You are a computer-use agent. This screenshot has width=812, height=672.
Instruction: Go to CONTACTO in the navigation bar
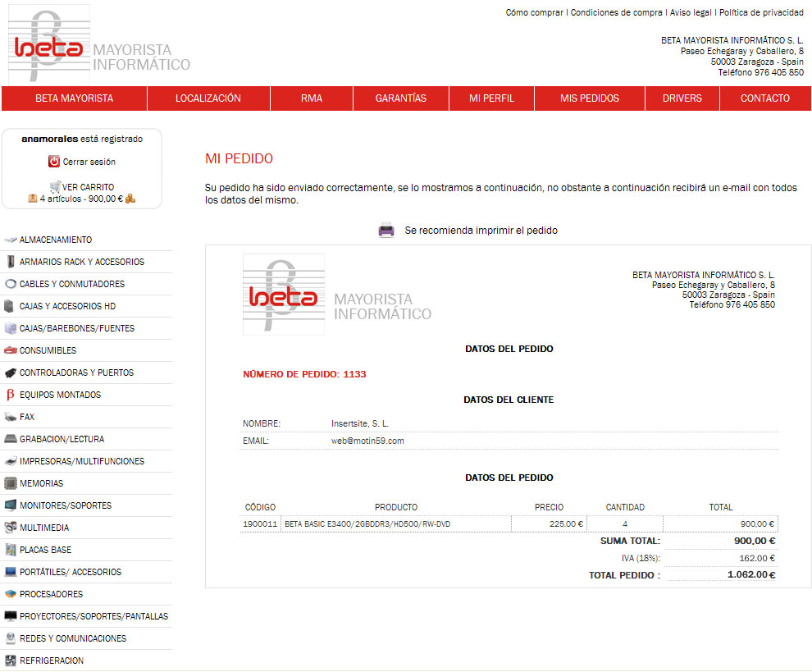pyautogui.click(x=765, y=98)
